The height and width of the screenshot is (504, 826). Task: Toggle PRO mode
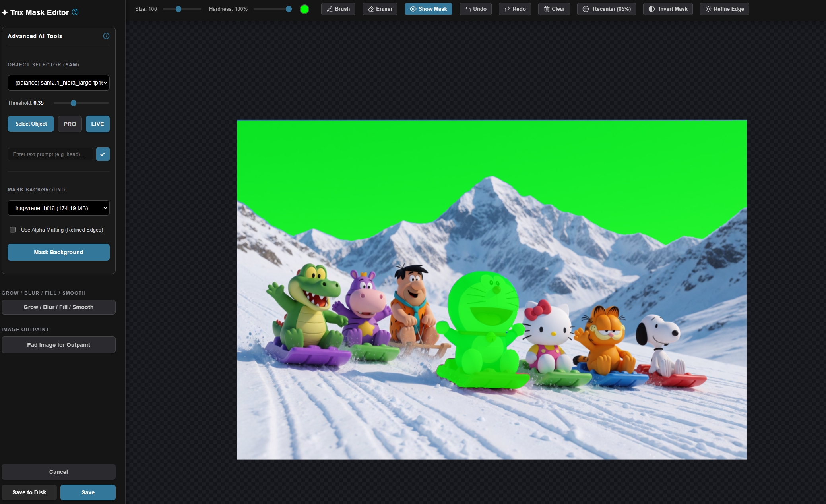click(70, 124)
